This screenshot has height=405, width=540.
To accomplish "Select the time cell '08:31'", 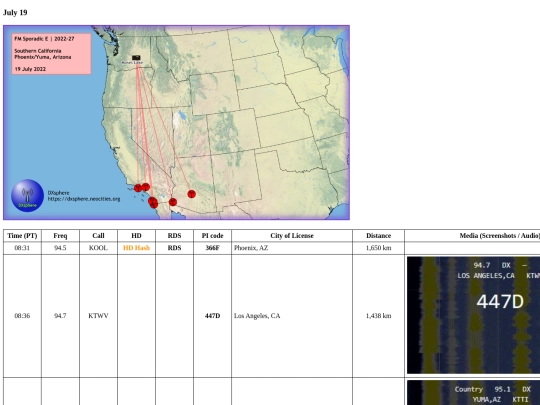I will click(22, 248).
